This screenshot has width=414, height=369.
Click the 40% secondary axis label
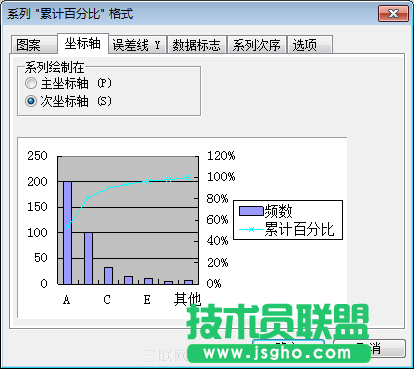218,241
